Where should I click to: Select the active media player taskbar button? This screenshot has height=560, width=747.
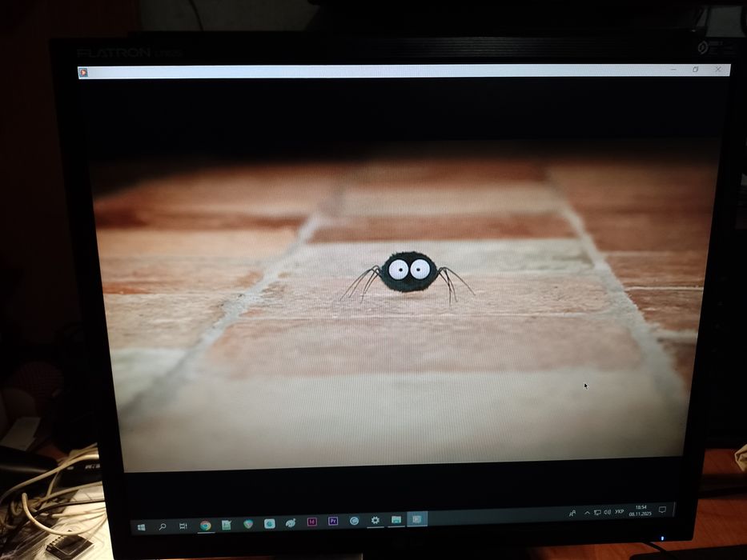[417, 519]
